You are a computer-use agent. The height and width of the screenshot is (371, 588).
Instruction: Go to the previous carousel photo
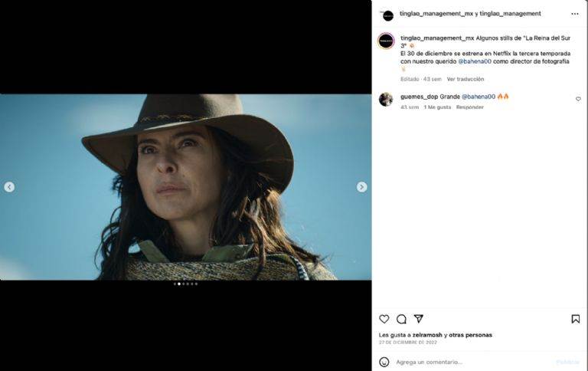click(9, 187)
